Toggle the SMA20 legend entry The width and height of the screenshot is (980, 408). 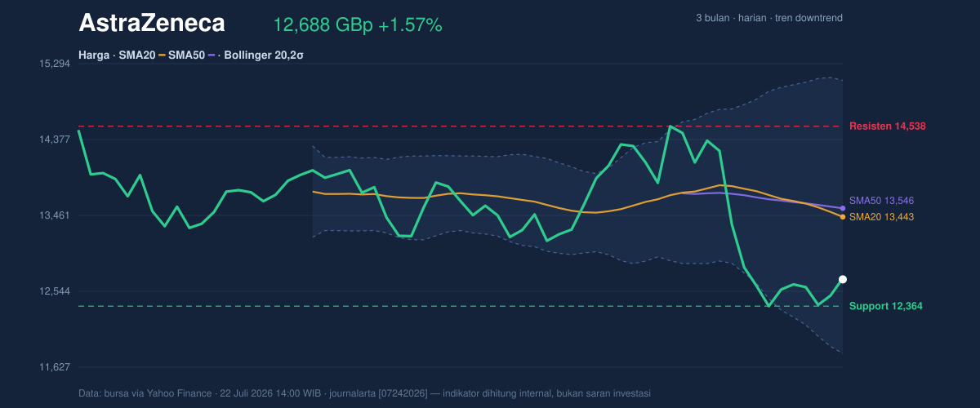[x=142, y=55]
